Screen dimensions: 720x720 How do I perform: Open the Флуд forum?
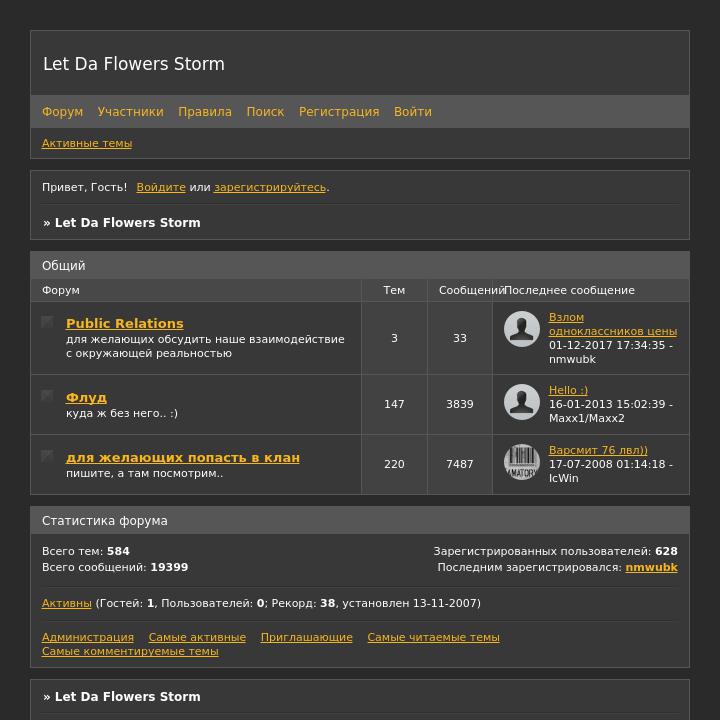click(x=86, y=397)
